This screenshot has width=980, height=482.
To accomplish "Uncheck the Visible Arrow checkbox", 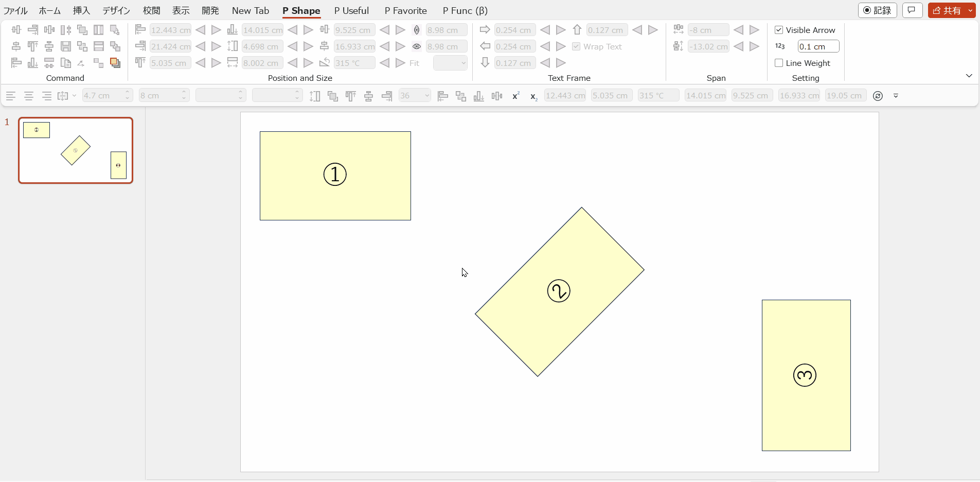I will point(779,30).
